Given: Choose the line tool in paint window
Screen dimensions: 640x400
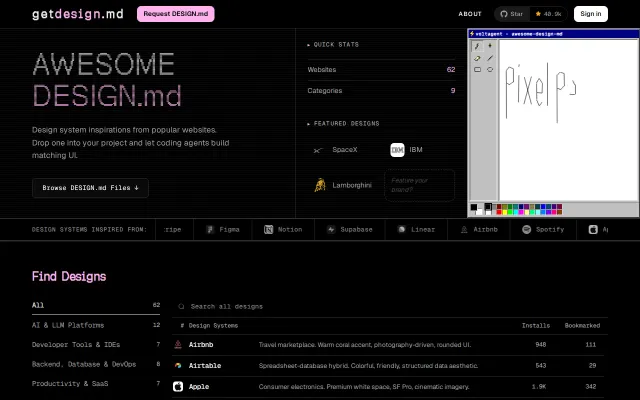Looking at the screenshot, I should [x=490, y=58].
